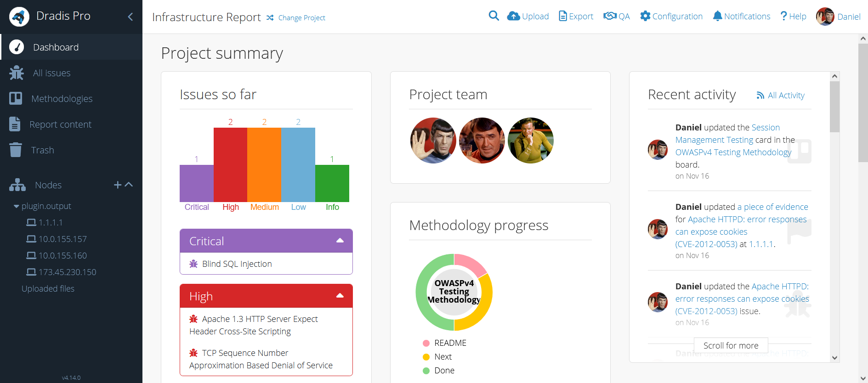
Task: Open the 'a piece of evidence' link
Action: pos(773,207)
